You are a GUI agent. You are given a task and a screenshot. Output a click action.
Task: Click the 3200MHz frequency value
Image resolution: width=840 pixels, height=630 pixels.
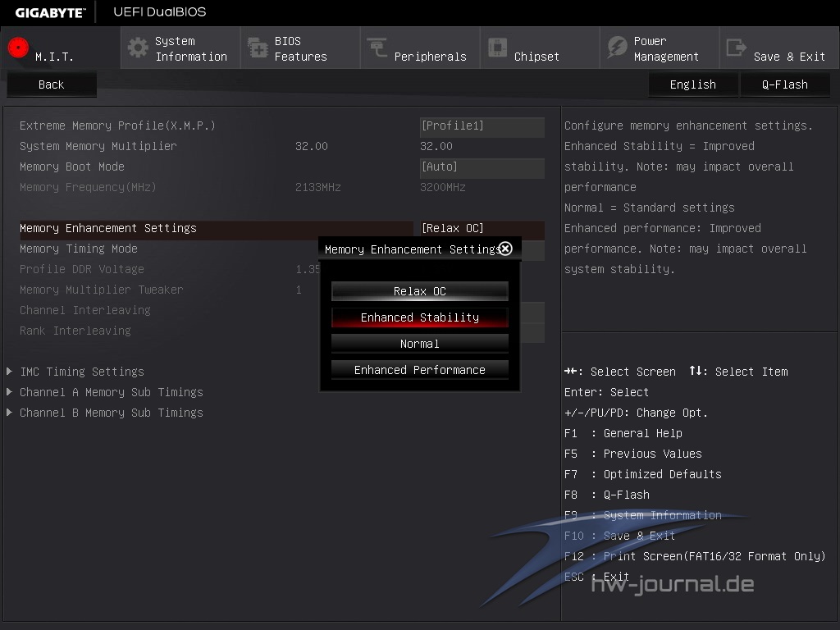[x=442, y=187]
